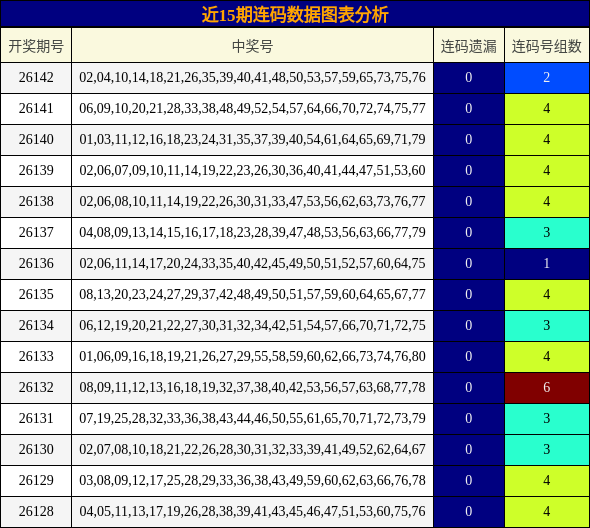
Task: Click winning numbers row starting 04,05,11,13,17
Action: coord(252,511)
